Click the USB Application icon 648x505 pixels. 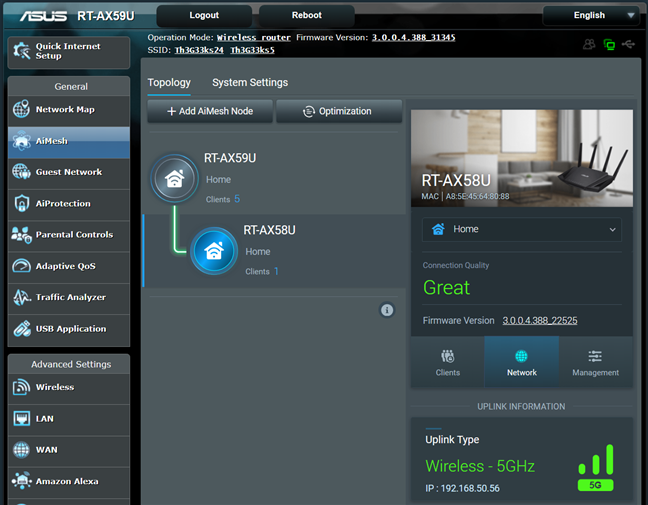tap(21, 329)
